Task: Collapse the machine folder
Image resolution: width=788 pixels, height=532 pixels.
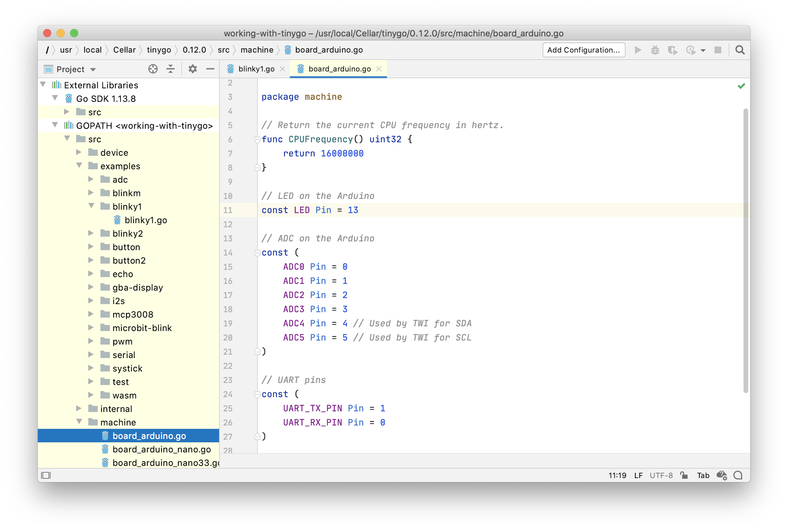Action: coord(79,421)
